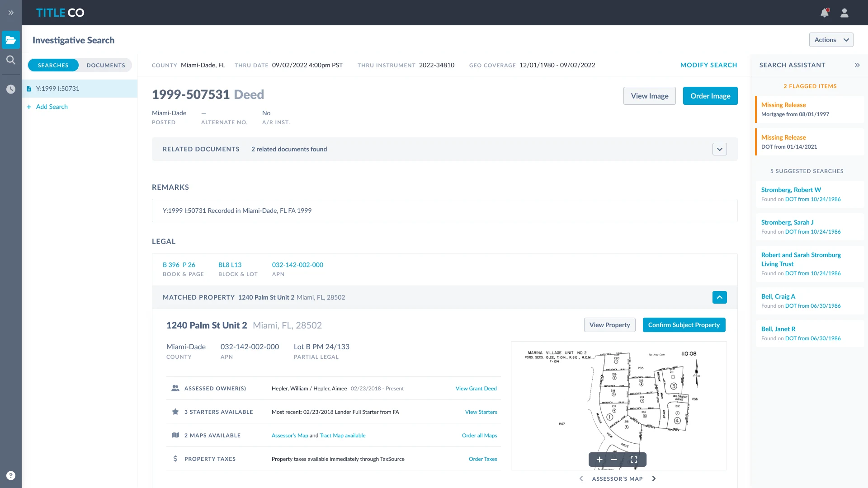Click the document icon next to Y:1999 I:50731
The height and width of the screenshot is (488, 868).
point(29,89)
